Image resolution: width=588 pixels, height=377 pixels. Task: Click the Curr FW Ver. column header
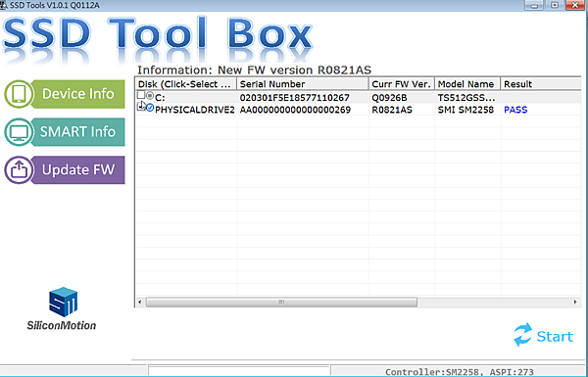pyautogui.click(x=402, y=84)
